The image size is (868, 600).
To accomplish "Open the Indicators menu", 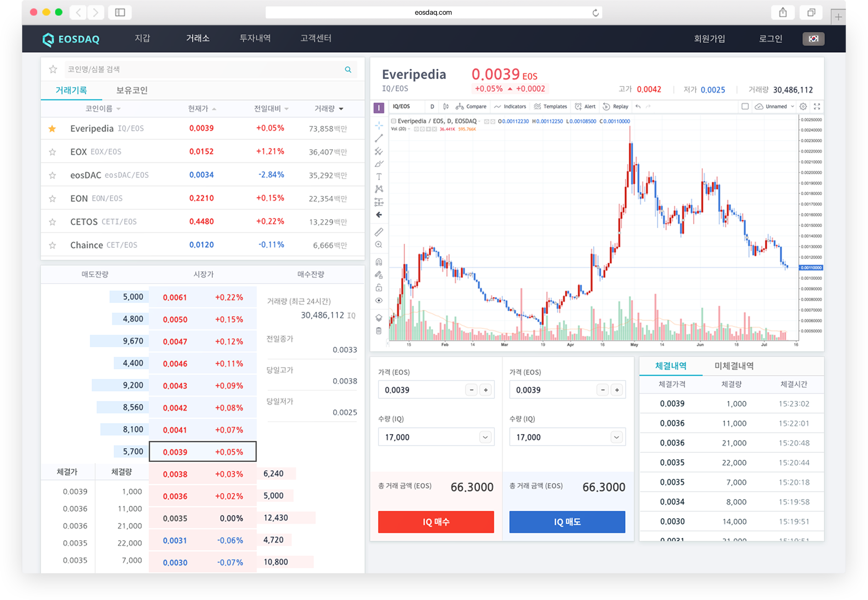I will click(x=510, y=107).
